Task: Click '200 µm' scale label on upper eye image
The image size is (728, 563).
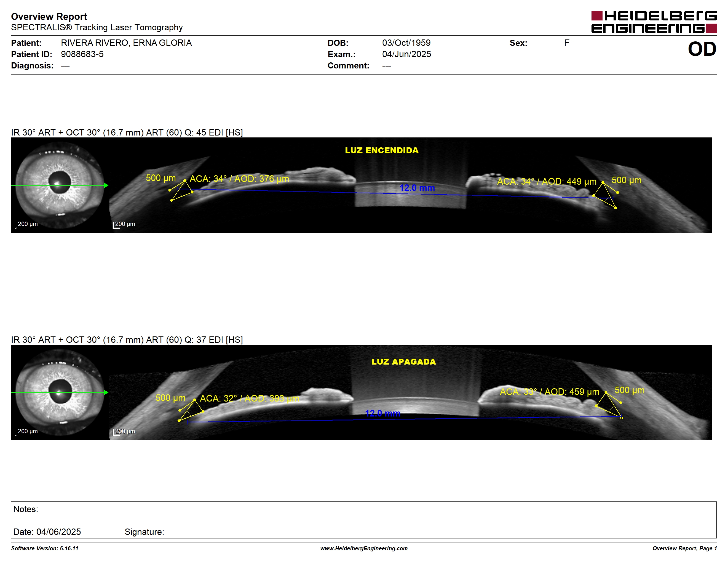Action: (x=28, y=224)
